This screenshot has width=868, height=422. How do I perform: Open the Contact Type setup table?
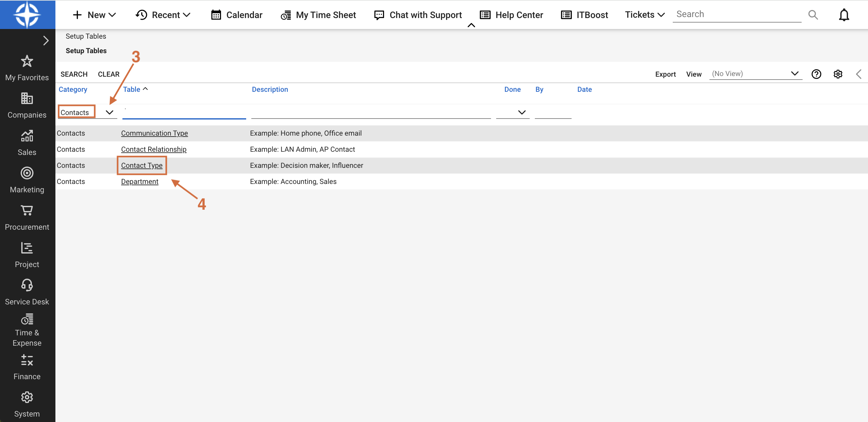(x=141, y=165)
